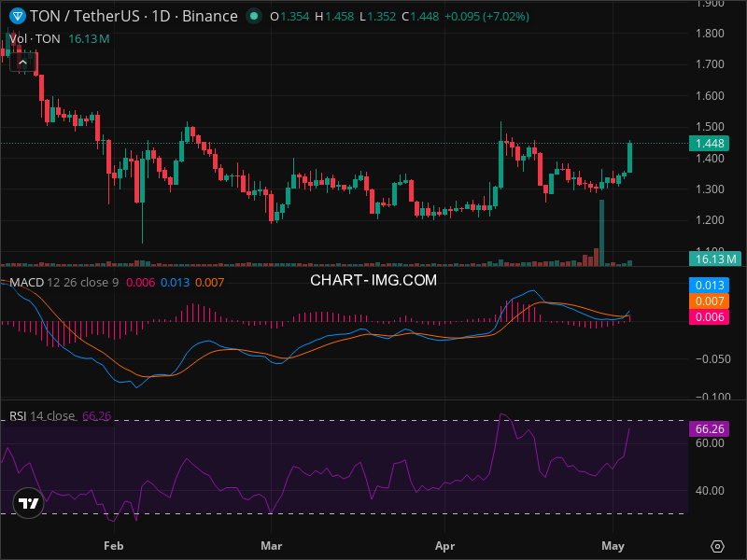Click the purple 66.26 RSI value tag

click(710, 428)
